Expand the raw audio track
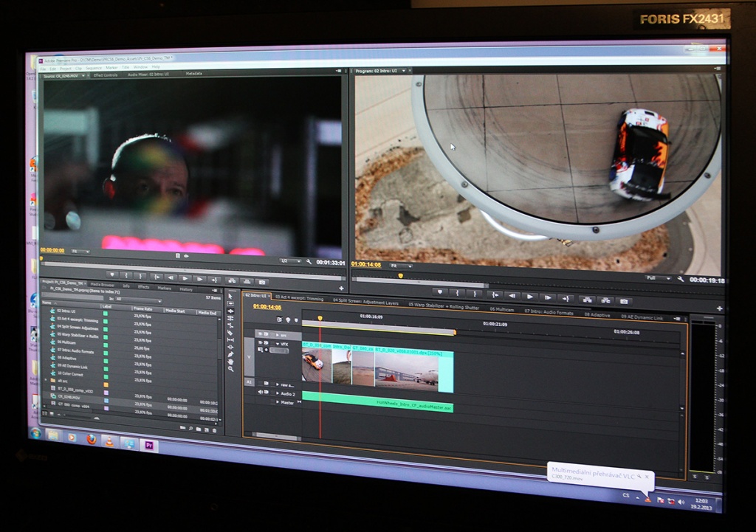This screenshot has height=532, width=756. click(278, 384)
